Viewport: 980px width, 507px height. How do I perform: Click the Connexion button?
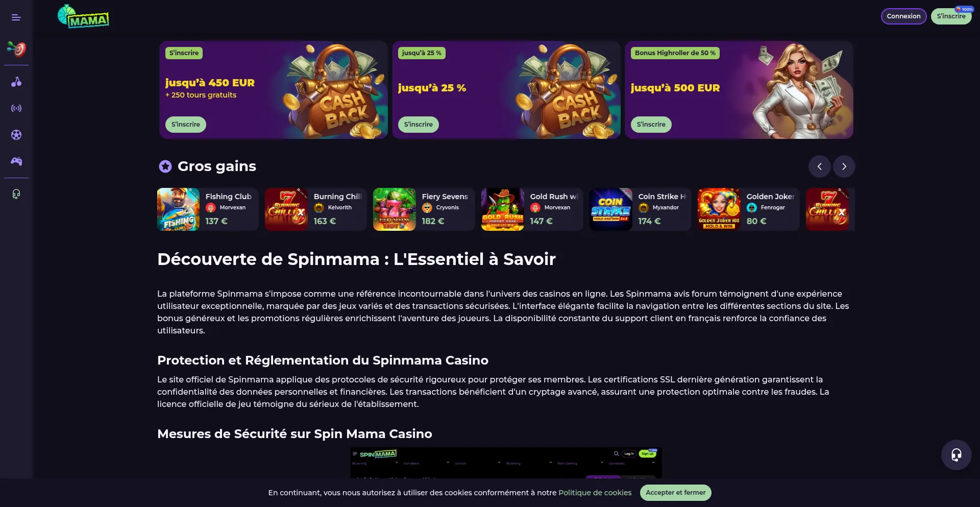[x=903, y=16]
